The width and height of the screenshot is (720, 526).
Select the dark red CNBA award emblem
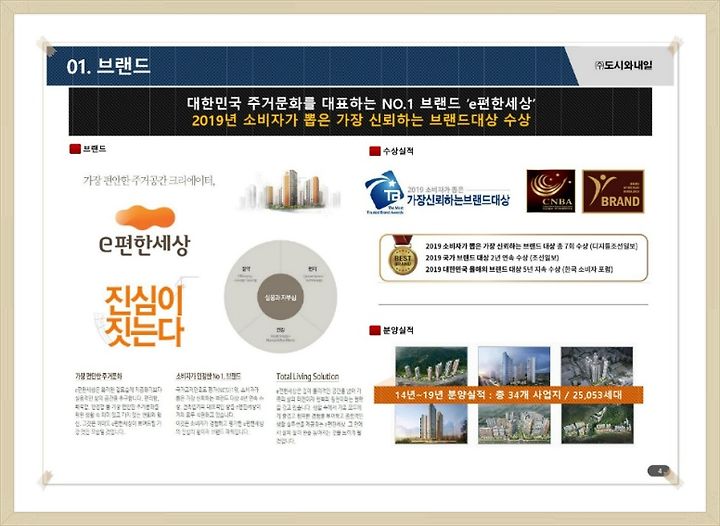coord(551,191)
